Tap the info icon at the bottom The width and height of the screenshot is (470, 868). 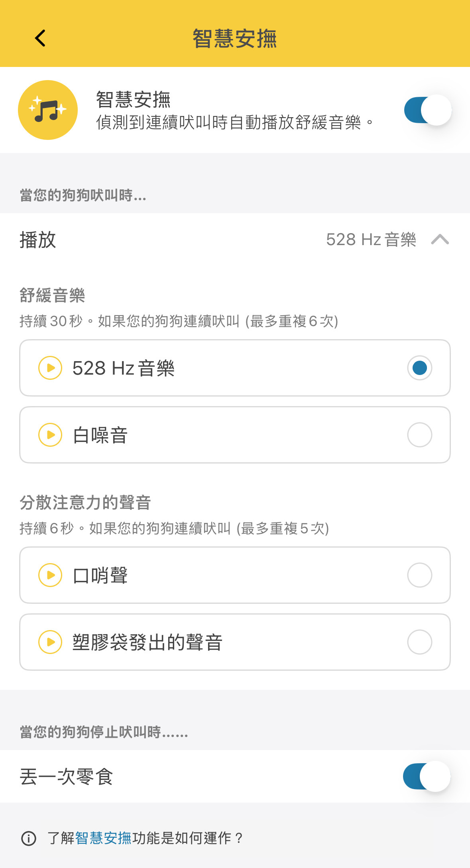coord(29,838)
